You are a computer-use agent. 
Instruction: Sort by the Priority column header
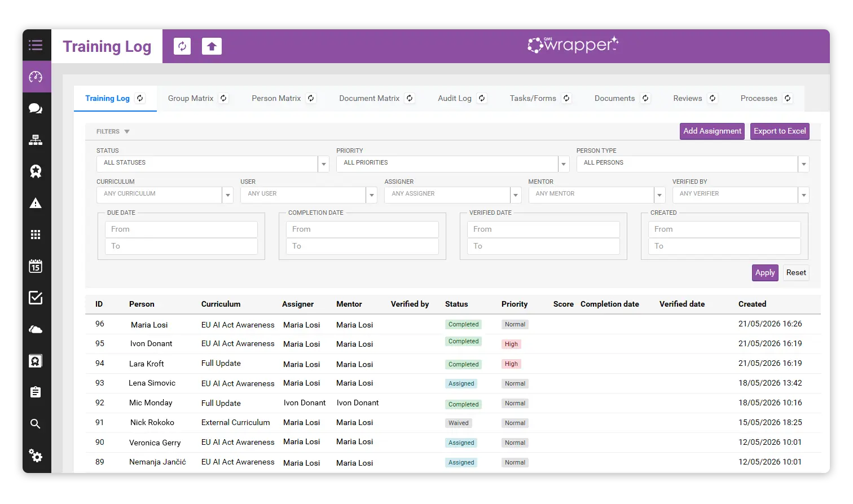(x=515, y=304)
